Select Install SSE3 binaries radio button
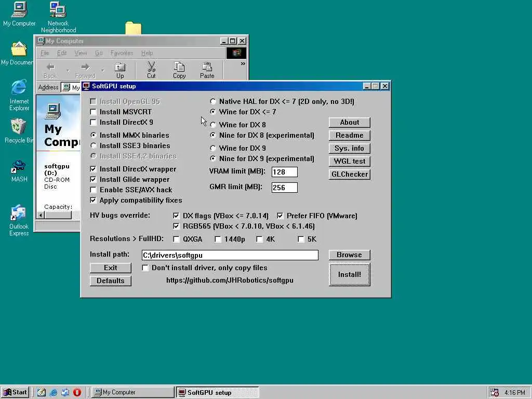 click(x=94, y=145)
